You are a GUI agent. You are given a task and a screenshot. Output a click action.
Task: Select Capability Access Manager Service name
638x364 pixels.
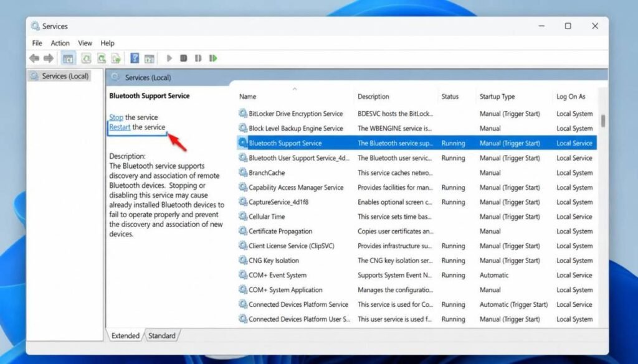(x=296, y=187)
